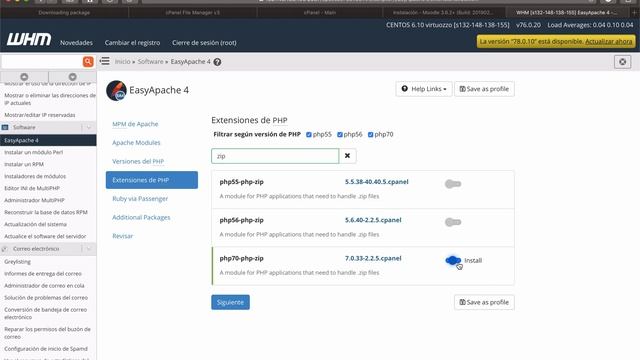Open Ruby via Passenger section
Viewport: 640px width, 360px height.
click(140, 199)
